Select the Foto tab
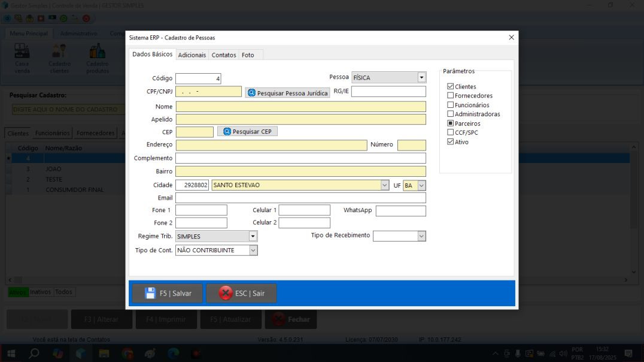The height and width of the screenshot is (362, 644). point(248,55)
